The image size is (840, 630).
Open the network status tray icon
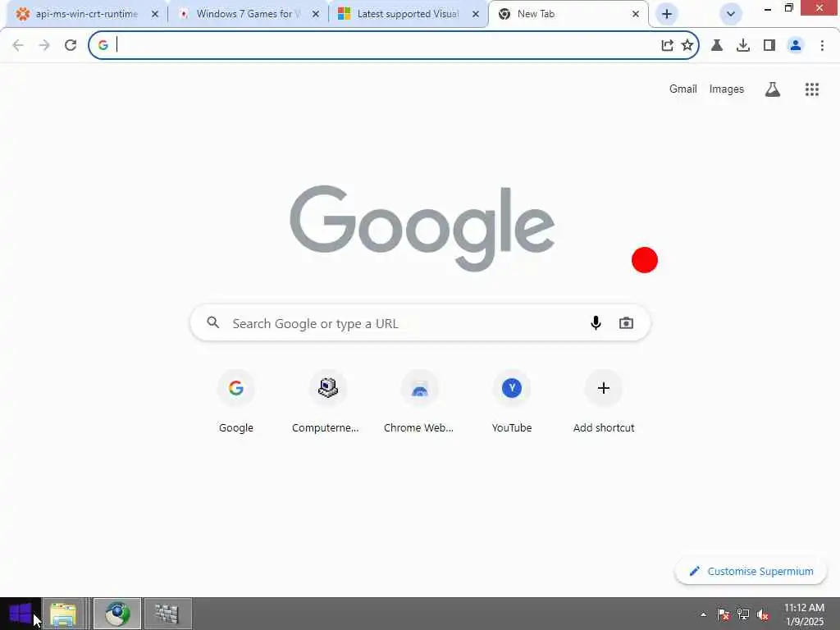[743, 614]
